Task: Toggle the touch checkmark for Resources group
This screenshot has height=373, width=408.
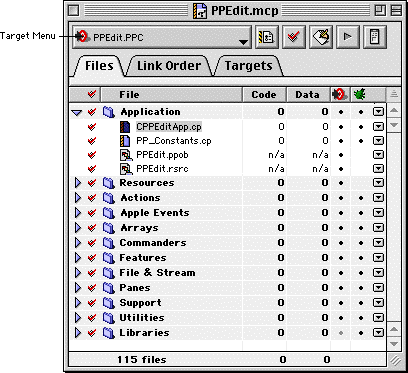Action: 92,183
